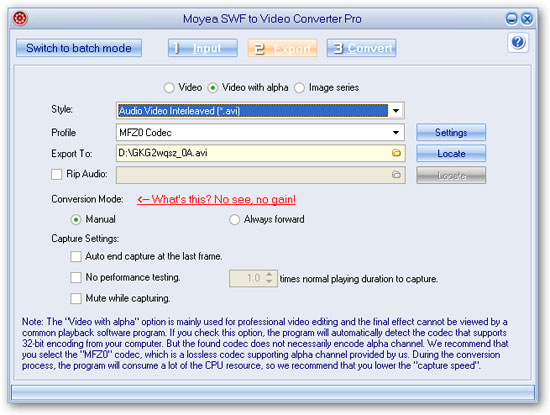Click the folder icon in Export To field
The image size is (550, 415).
[x=396, y=153]
